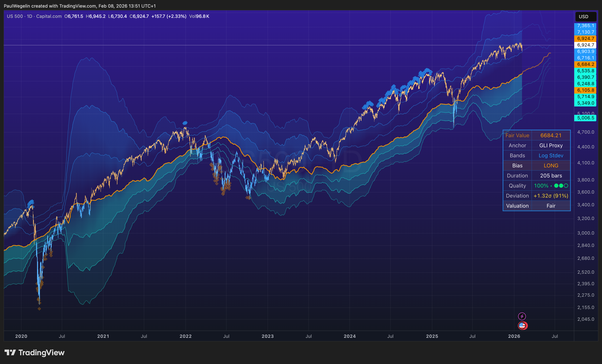Click the change value +157.7 (+2.33%)
The height and width of the screenshot is (364, 602).
(169, 16)
